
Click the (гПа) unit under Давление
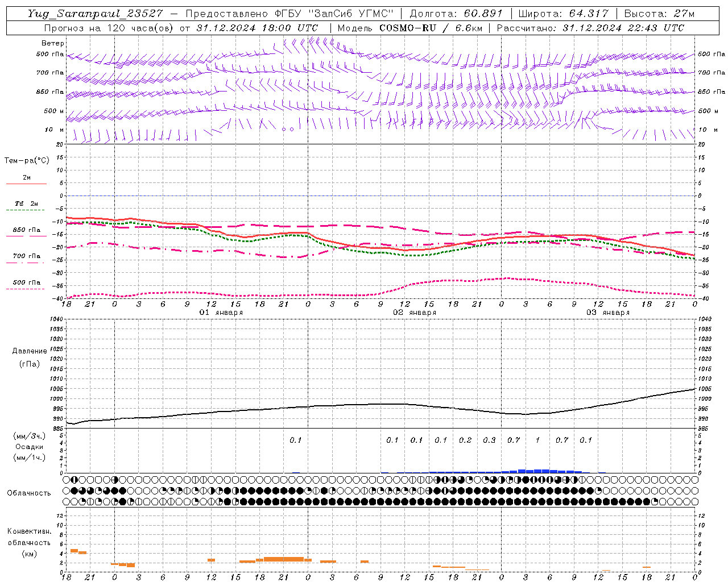(30, 364)
